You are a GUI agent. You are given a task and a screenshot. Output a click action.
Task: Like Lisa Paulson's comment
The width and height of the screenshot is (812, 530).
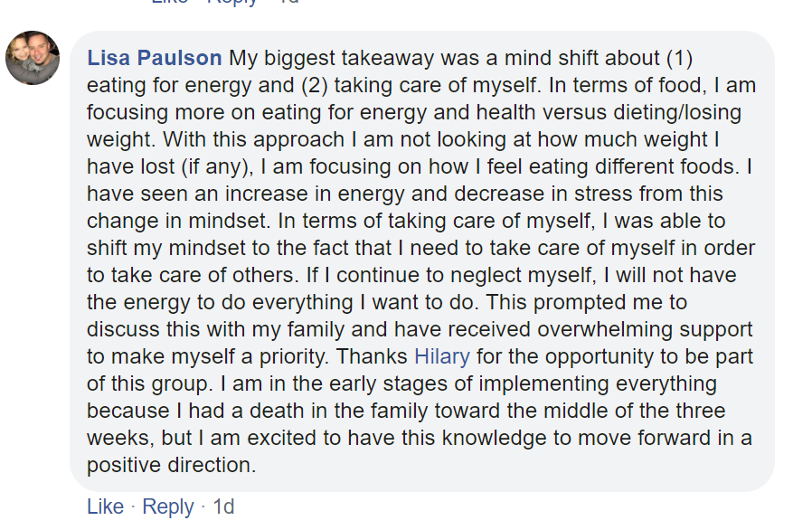coord(105,506)
